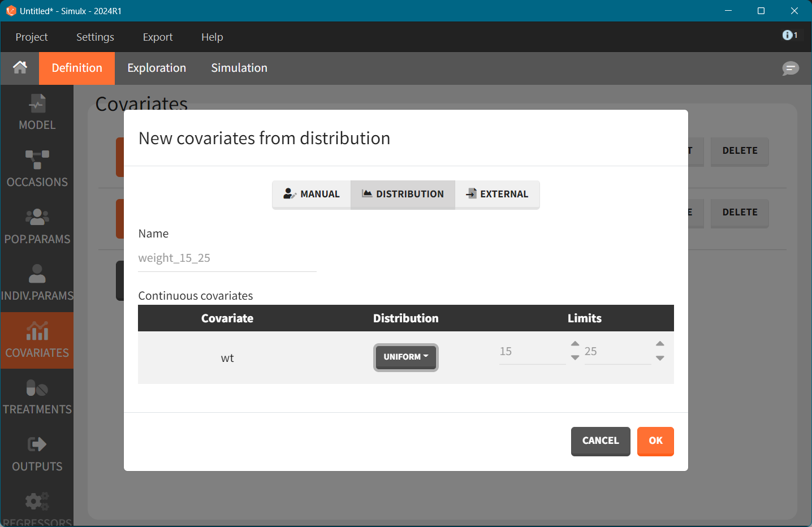
Task: Select the Distribution mode toggle
Action: [403, 194]
